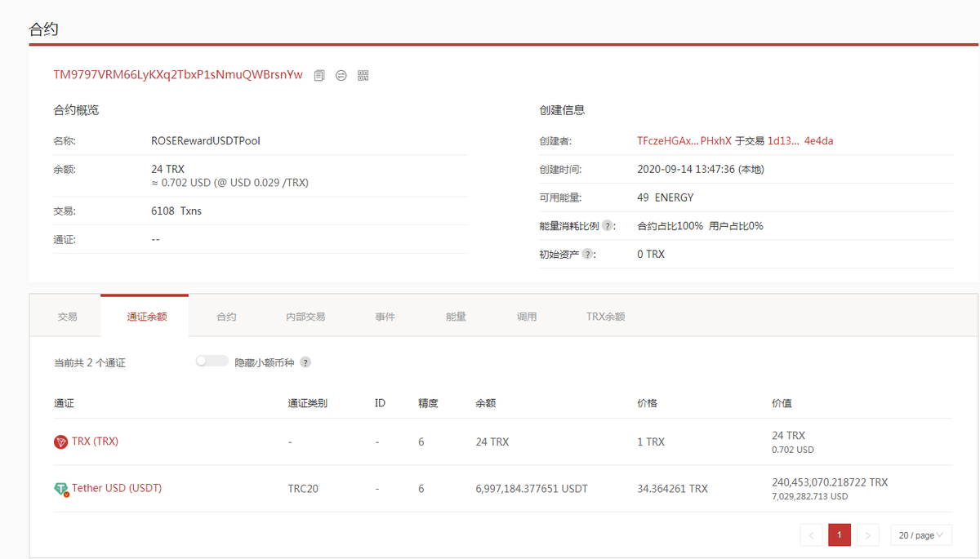This screenshot has width=980, height=559.
Task: Click the ≈ 0.702 USD balance estimate
Action: pos(230,183)
